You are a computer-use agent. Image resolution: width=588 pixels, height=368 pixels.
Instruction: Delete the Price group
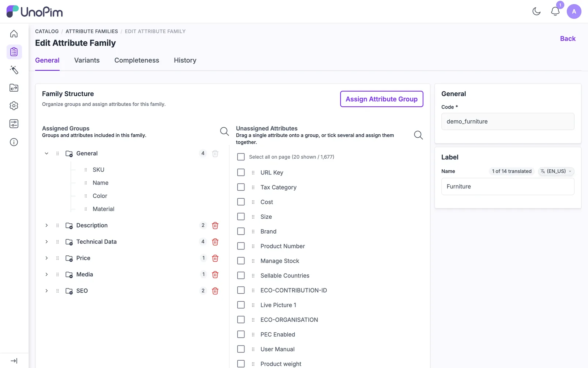pyautogui.click(x=215, y=258)
